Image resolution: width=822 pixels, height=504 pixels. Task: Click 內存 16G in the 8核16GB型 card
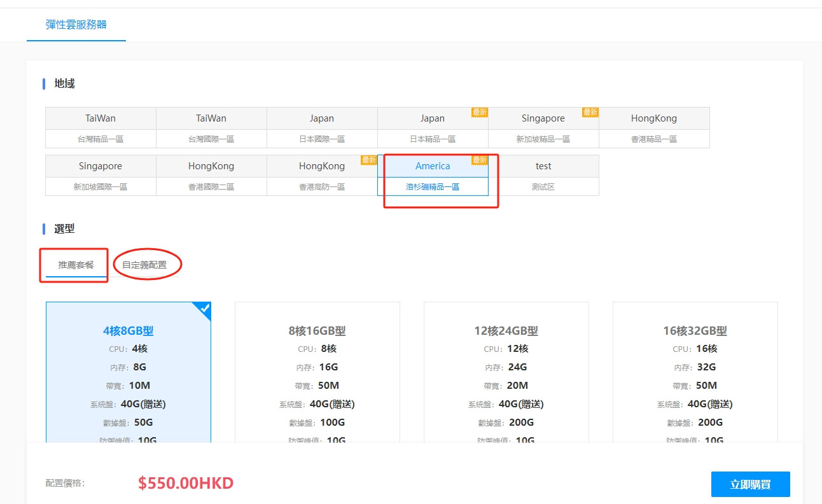[317, 367]
